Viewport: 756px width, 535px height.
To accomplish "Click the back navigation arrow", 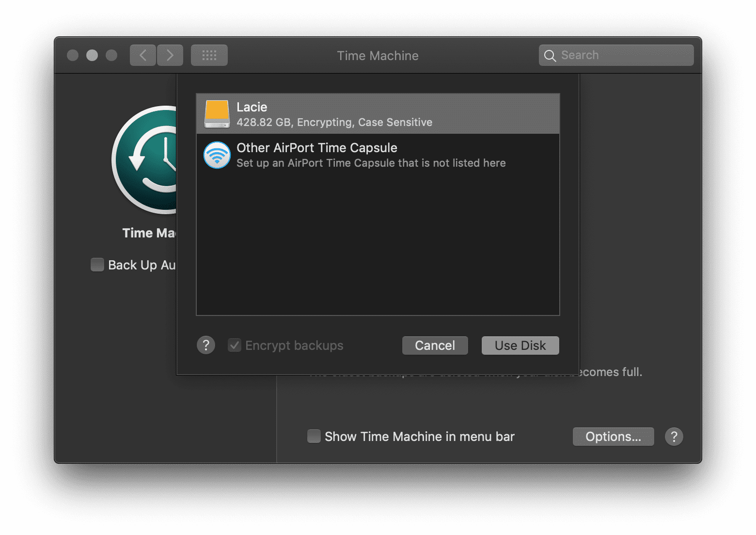I will [142, 55].
